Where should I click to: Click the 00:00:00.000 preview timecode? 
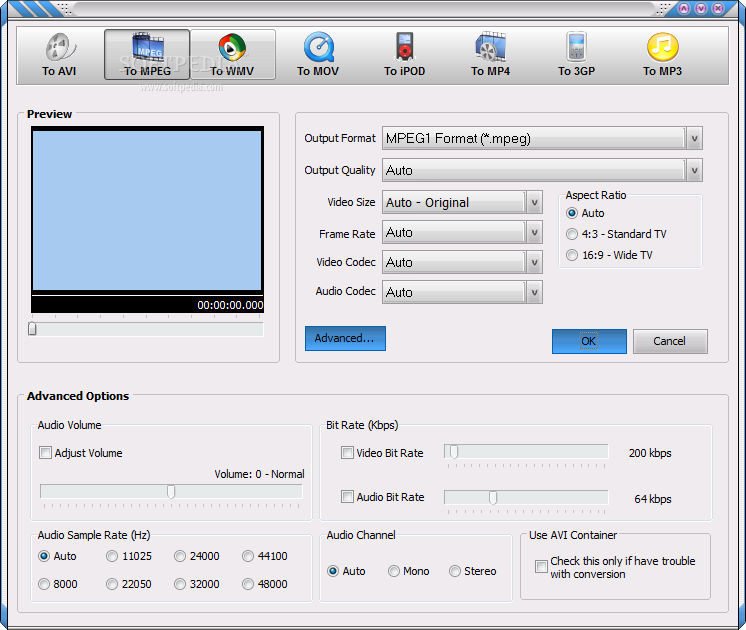(230, 305)
